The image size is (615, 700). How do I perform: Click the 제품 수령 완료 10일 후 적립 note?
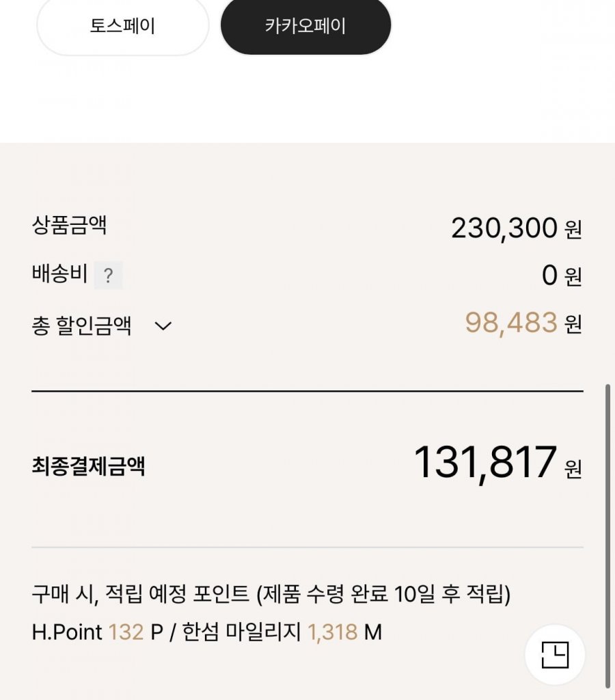click(x=383, y=594)
